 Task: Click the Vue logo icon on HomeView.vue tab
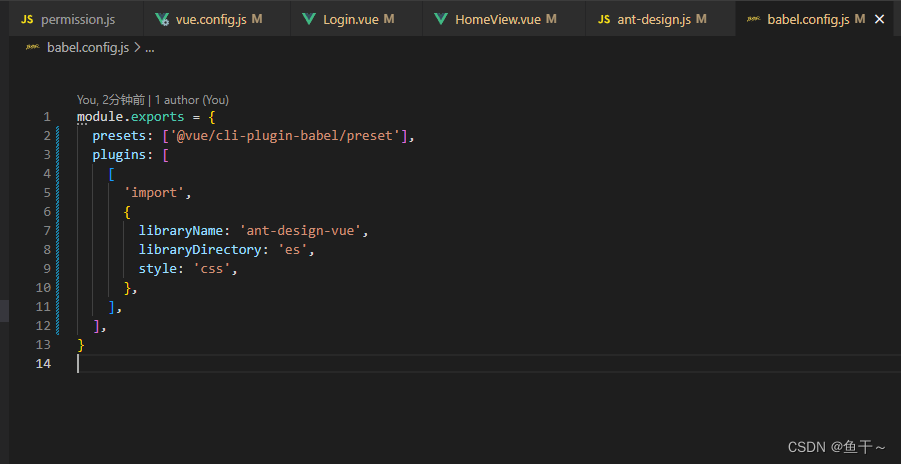tap(441, 20)
